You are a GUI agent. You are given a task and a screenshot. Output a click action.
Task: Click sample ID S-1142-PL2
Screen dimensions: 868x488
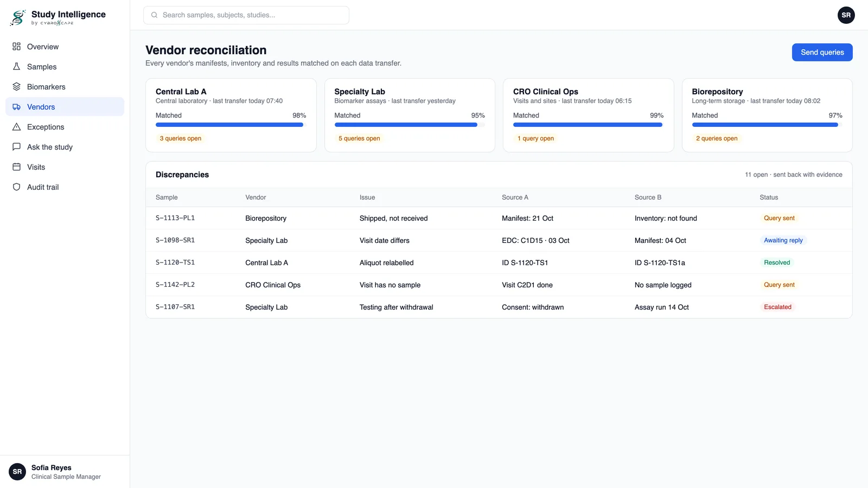coord(175,285)
